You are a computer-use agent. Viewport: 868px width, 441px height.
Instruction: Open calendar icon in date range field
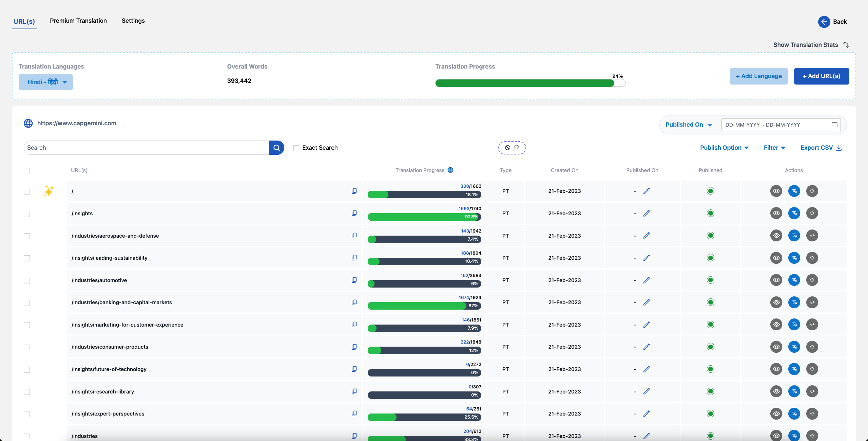835,125
